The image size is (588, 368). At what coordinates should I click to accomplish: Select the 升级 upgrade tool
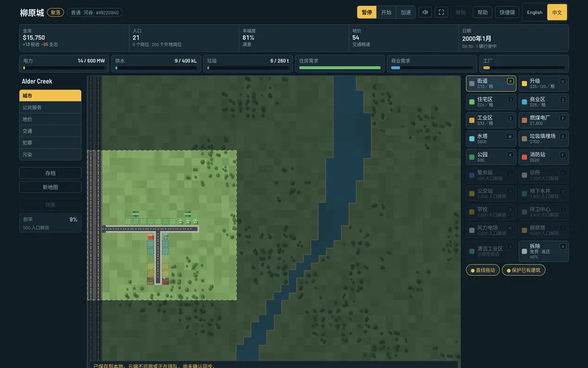coord(543,83)
